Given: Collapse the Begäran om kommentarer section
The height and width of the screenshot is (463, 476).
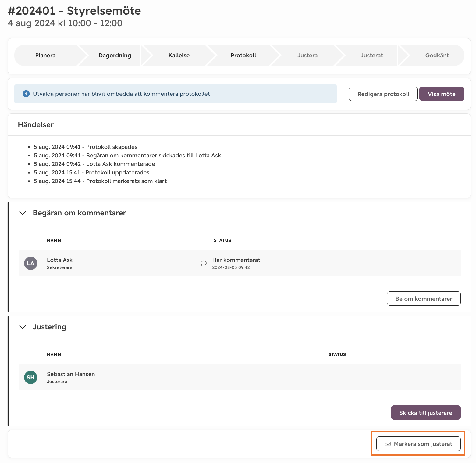Looking at the screenshot, I should (x=23, y=213).
